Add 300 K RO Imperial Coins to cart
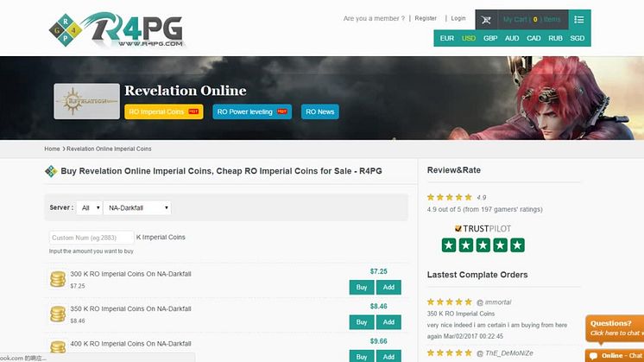The image size is (644, 362). tap(388, 287)
